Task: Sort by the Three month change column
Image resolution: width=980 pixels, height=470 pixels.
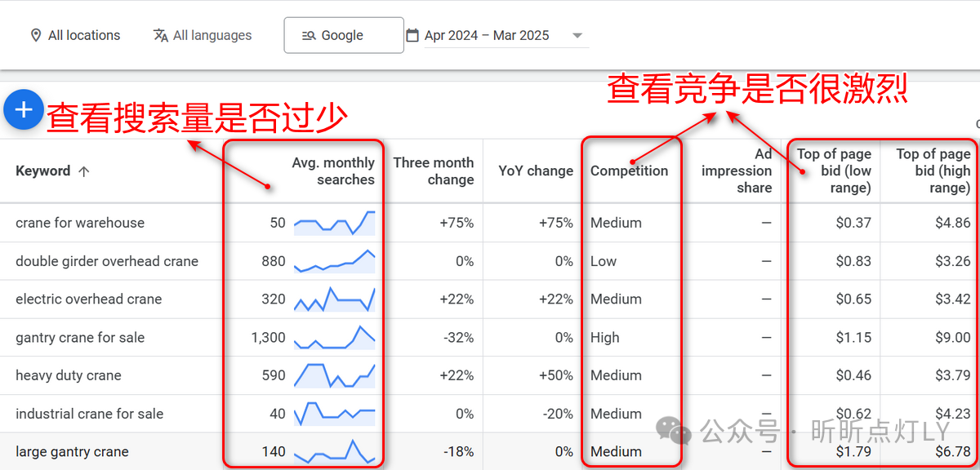Action: click(x=434, y=171)
